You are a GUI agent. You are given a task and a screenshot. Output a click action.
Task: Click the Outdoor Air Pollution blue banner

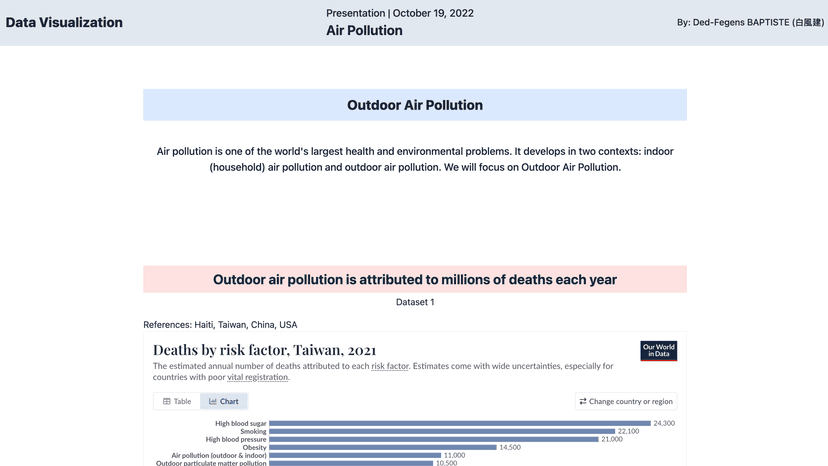point(414,105)
